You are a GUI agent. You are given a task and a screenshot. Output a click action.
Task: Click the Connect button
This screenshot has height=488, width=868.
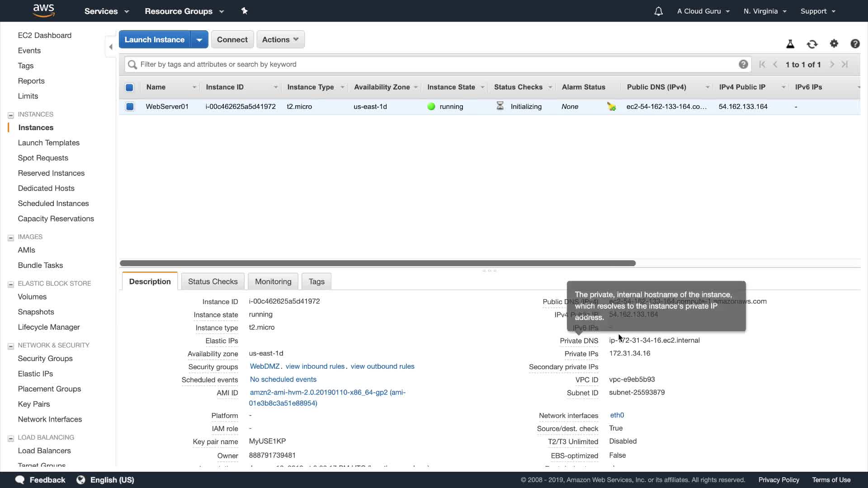tap(232, 40)
